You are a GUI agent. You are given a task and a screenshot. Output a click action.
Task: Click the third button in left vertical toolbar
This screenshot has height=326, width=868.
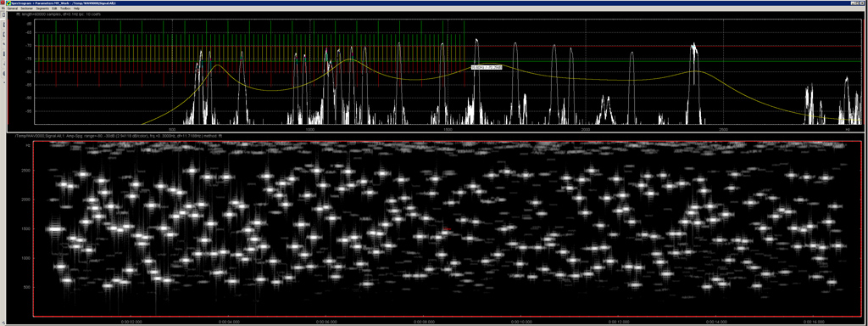tap(4, 35)
